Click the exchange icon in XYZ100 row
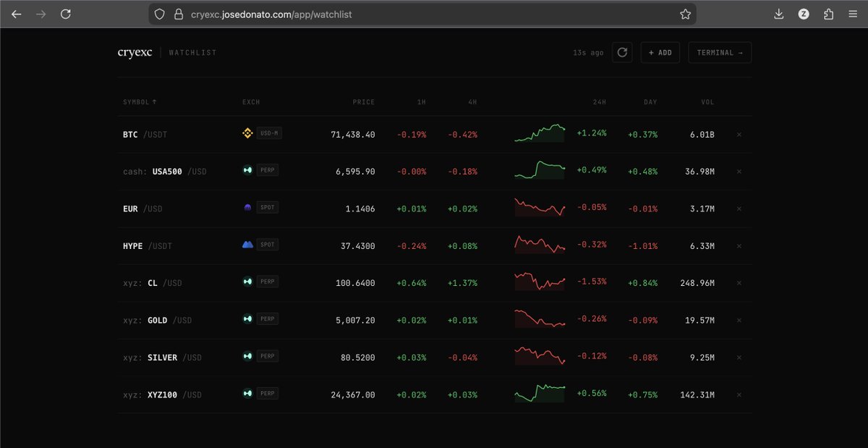Viewport: 868px width, 448px height. (247, 393)
